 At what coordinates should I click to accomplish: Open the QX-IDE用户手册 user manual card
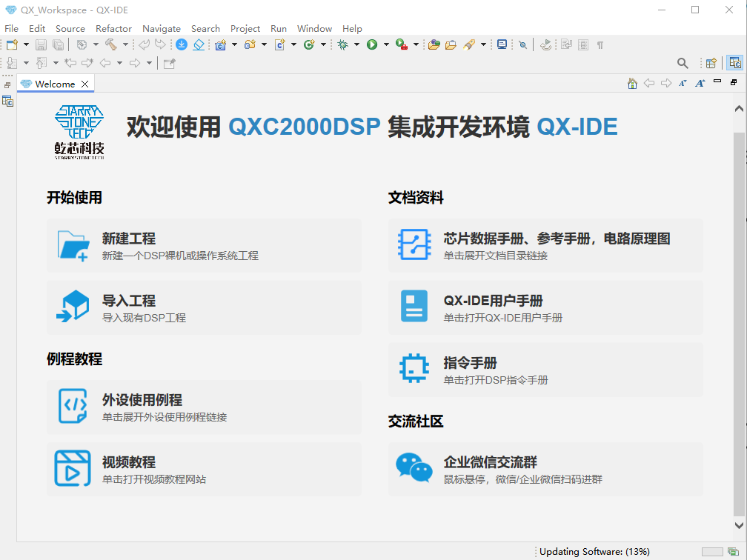[x=545, y=307]
